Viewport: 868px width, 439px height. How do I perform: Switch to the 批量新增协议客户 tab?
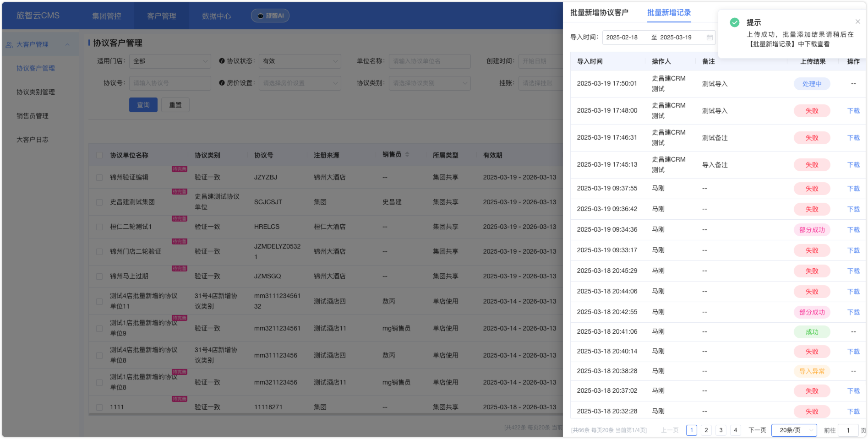(599, 13)
